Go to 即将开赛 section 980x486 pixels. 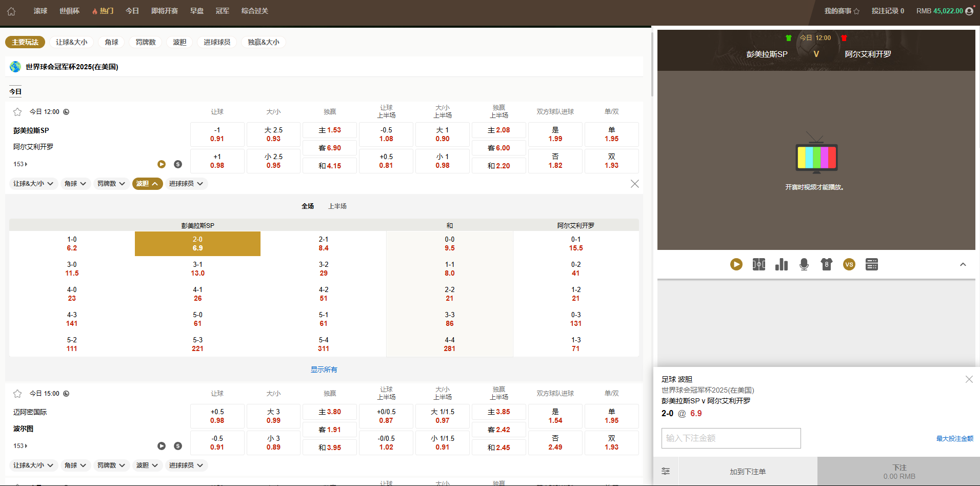coord(164,11)
